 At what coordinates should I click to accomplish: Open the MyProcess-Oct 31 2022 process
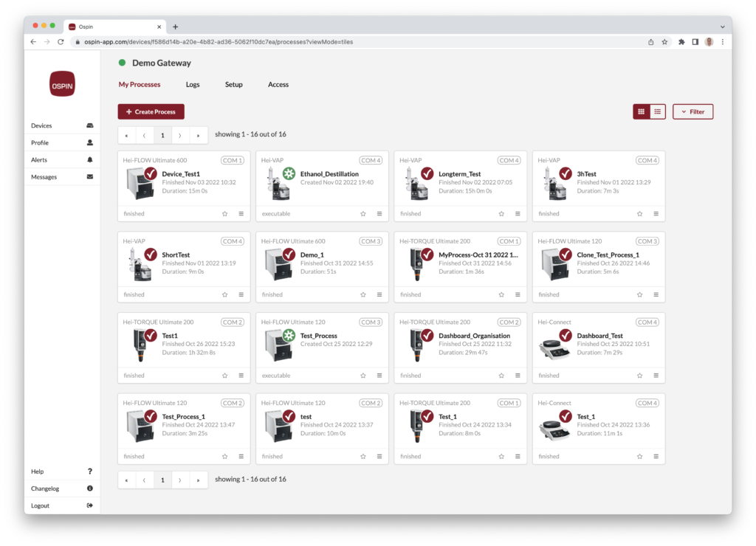(x=478, y=255)
